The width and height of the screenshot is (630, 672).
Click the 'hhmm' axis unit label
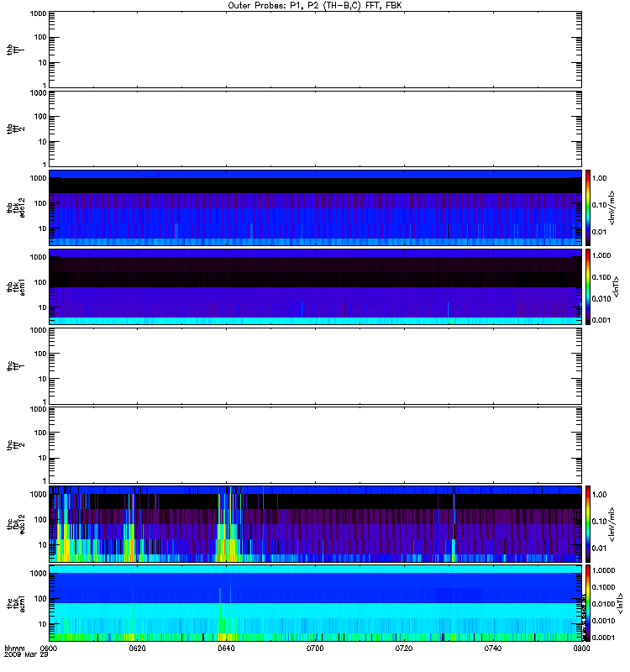click(x=14, y=648)
